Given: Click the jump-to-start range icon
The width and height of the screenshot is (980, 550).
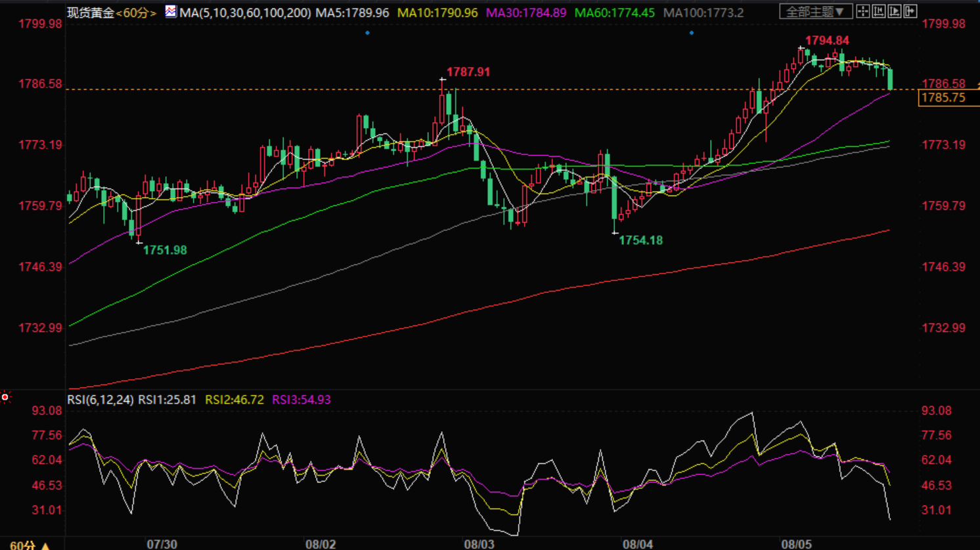Looking at the screenshot, I should tap(879, 11).
